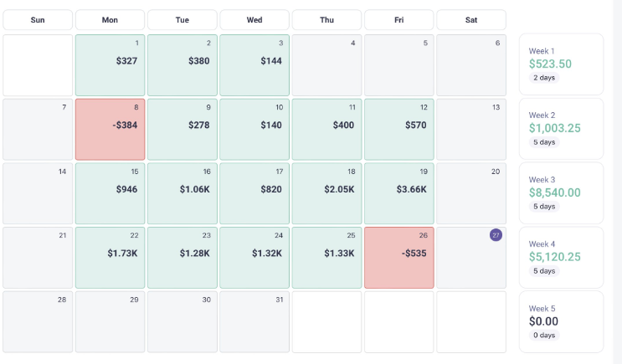Select the Week 2 summary of $1,003.25

coord(561,129)
